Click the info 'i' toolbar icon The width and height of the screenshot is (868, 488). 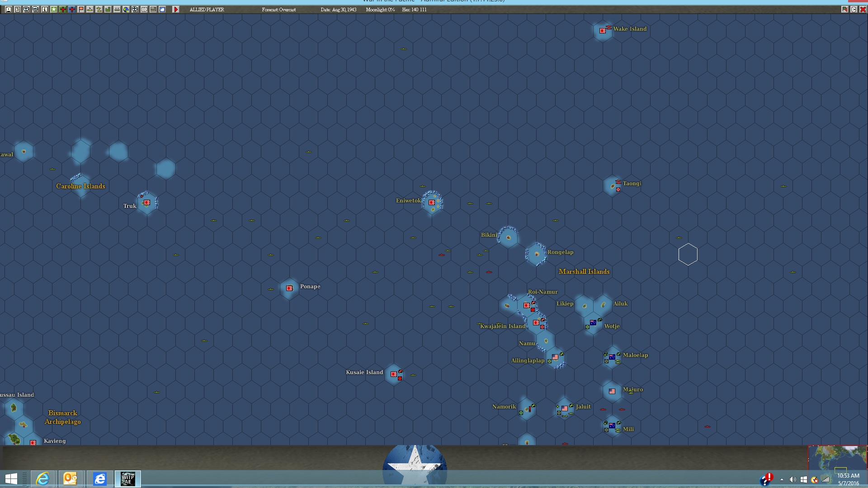click(x=44, y=9)
